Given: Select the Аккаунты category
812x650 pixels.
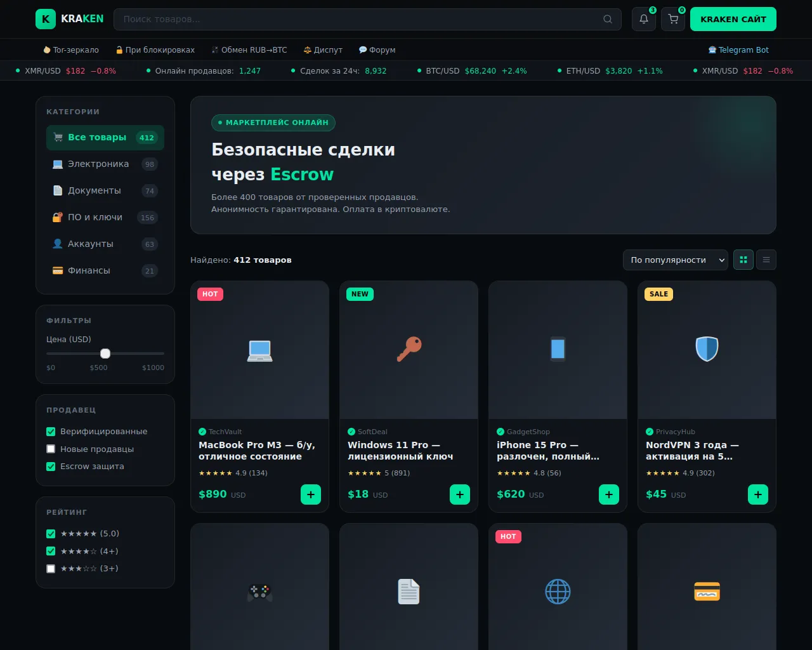Looking at the screenshot, I should tap(105, 244).
